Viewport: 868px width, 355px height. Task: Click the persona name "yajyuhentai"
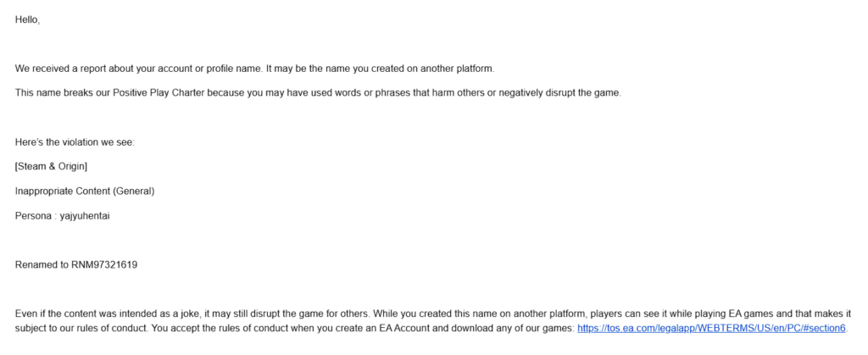coord(85,216)
